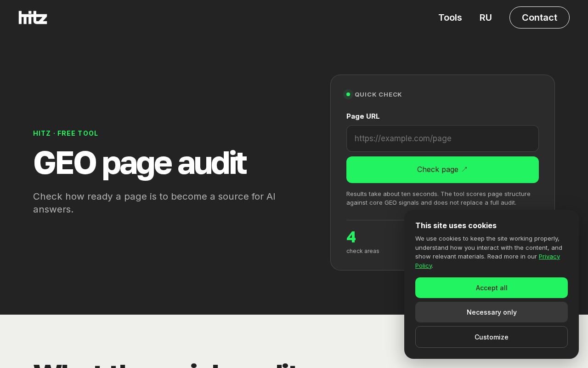The height and width of the screenshot is (368, 588).
Task: Click the HITZ · FREE TOOL label
Action: [66, 133]
